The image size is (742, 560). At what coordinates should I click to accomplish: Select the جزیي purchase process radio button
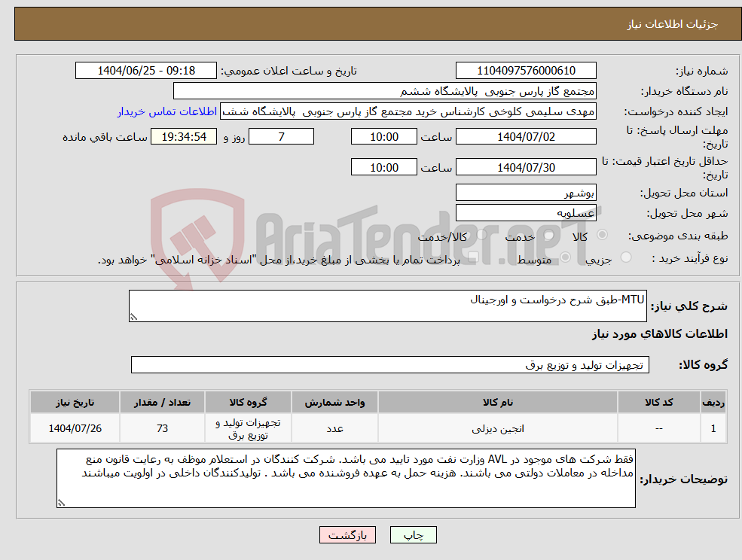(627, 257)
